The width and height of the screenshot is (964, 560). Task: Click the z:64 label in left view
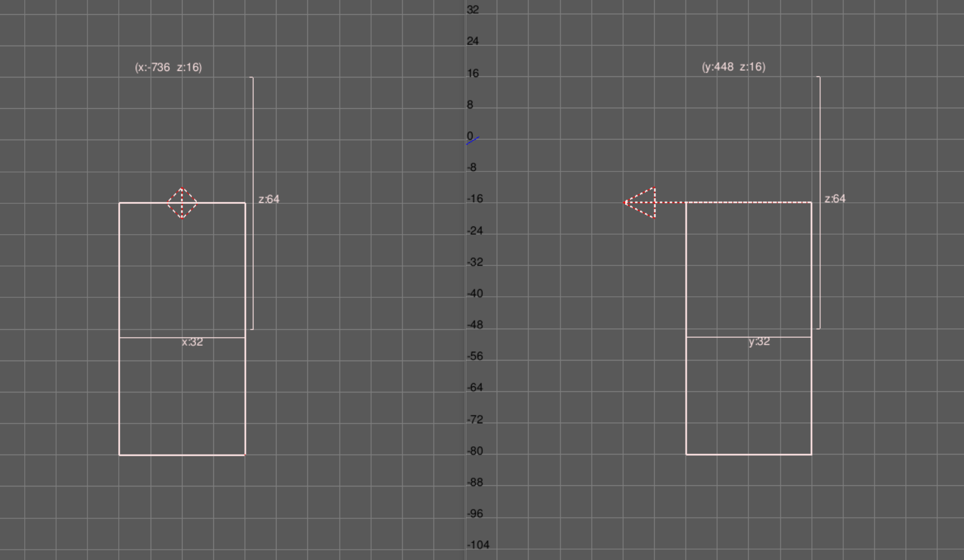click(x=269, y=199)
